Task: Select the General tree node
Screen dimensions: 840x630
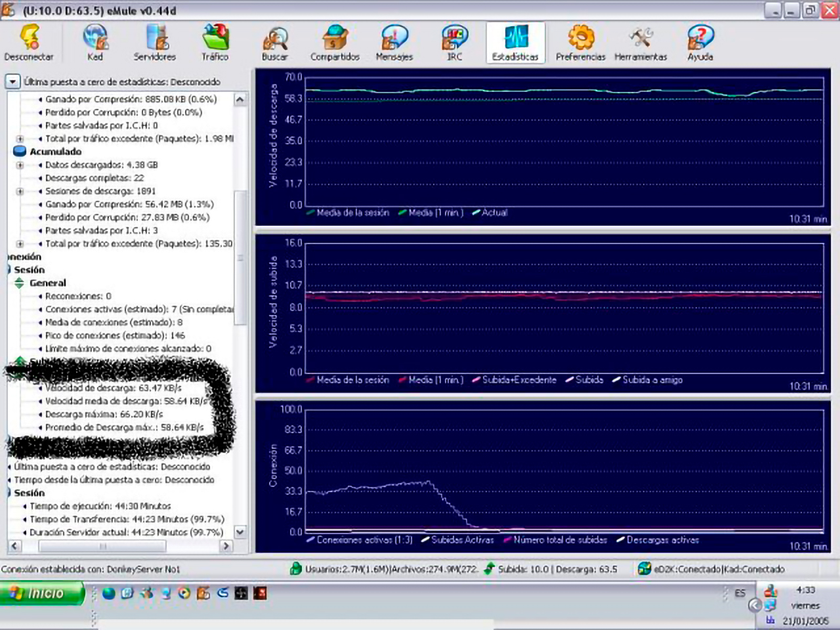Action: (x=47, y=283)
